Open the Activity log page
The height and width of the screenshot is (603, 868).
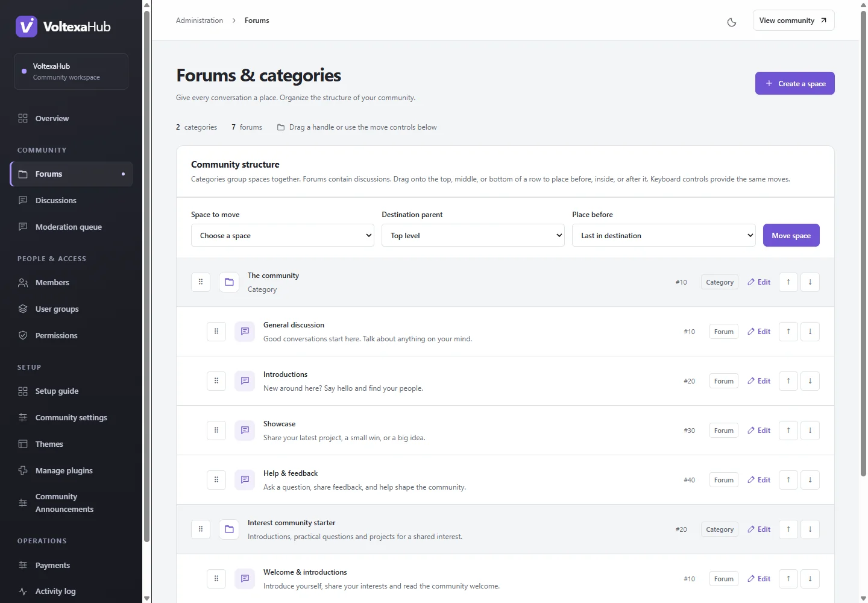pos(71,592)
